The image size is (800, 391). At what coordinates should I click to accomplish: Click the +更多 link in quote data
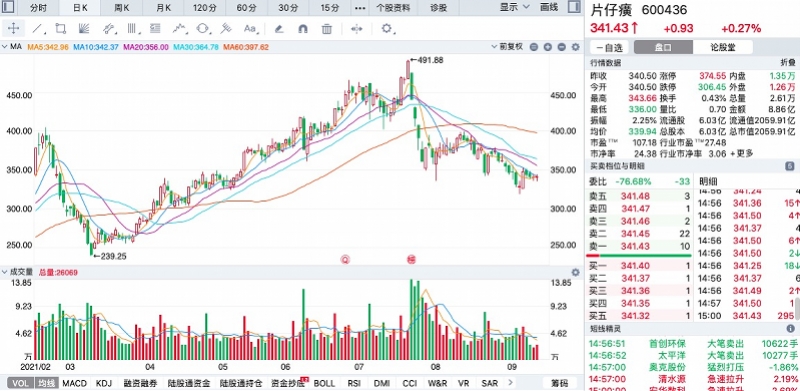click(741, 153)
